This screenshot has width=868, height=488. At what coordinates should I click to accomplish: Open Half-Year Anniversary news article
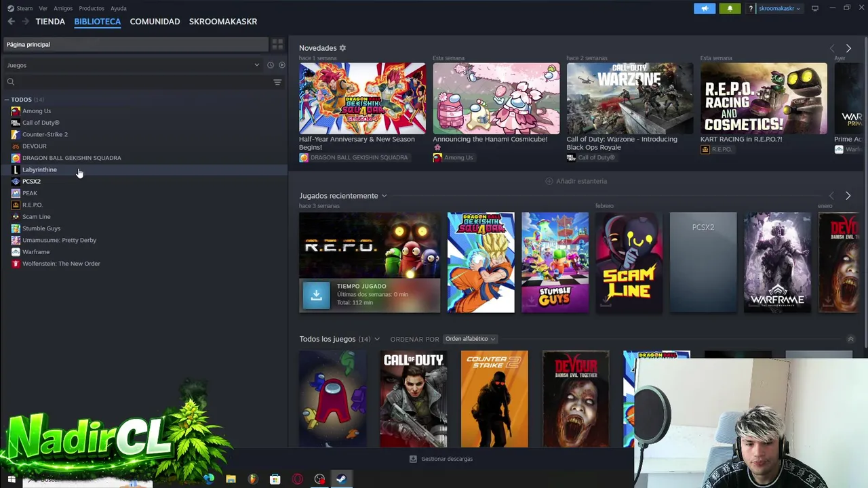363,98
